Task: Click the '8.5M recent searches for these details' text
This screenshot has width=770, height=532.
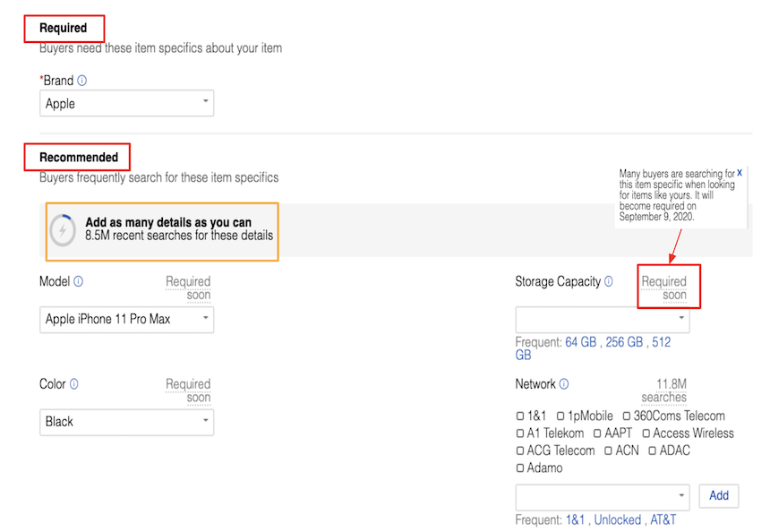Action: [179, 236]
